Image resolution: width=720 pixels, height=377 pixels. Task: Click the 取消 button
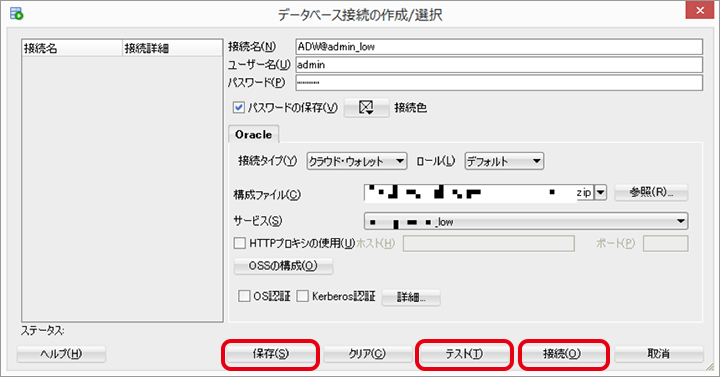pyautogui.click(x=658, y=354)
